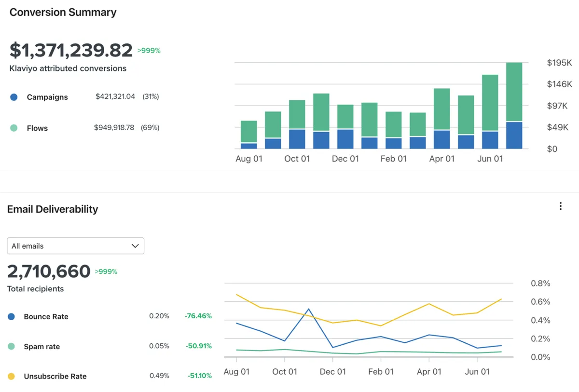
Task: Select the Campaigns legend label
Action: (x=47, y=97)
